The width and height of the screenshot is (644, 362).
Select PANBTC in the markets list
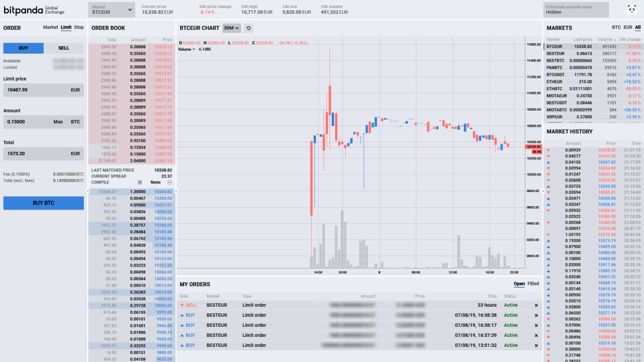click(594, 67)
